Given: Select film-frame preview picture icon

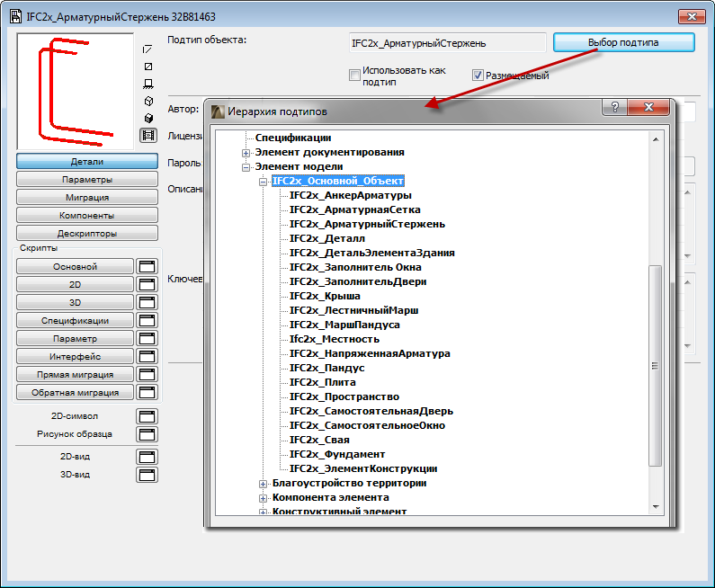Looking at the screenshot, I should click(148, 136).
